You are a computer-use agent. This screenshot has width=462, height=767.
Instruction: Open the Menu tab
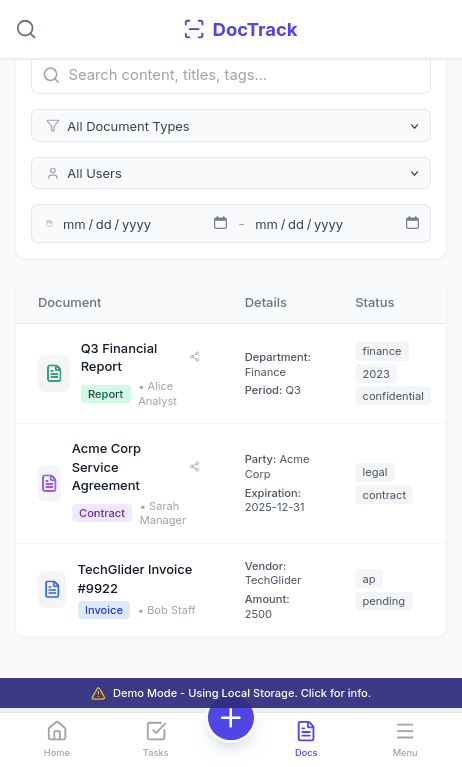(x=405, y=739)
